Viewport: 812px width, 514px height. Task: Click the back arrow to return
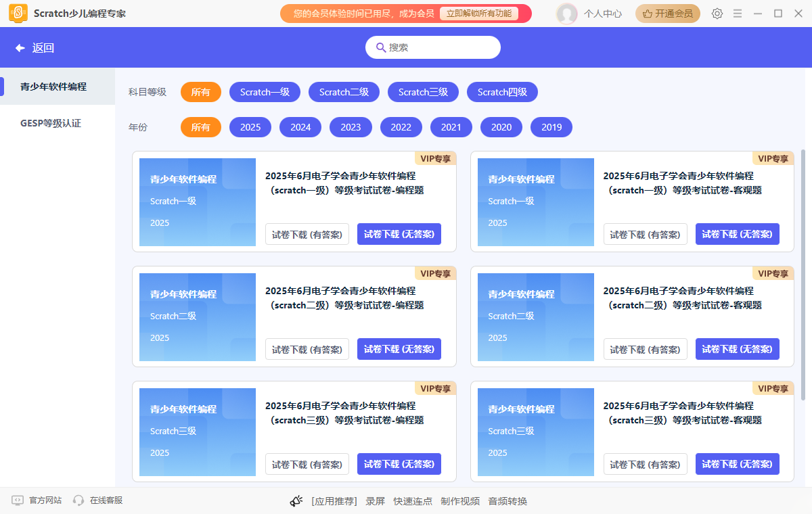(18, 47)
